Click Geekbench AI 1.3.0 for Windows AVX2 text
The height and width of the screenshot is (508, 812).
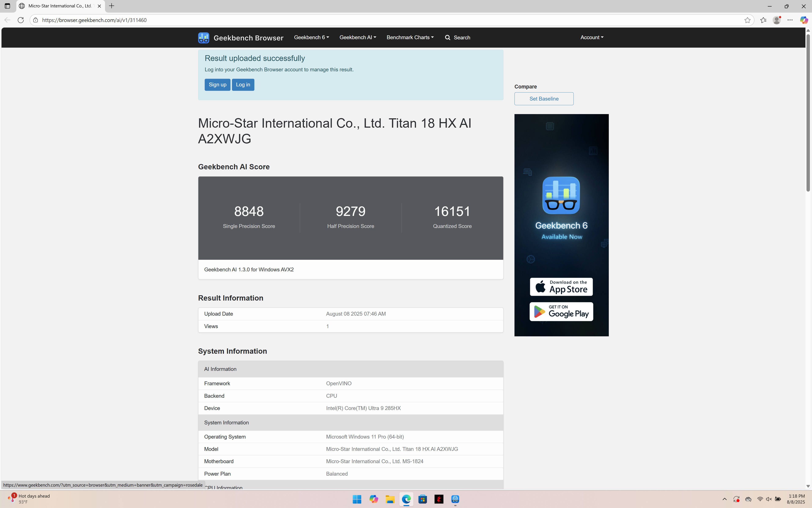249,269
